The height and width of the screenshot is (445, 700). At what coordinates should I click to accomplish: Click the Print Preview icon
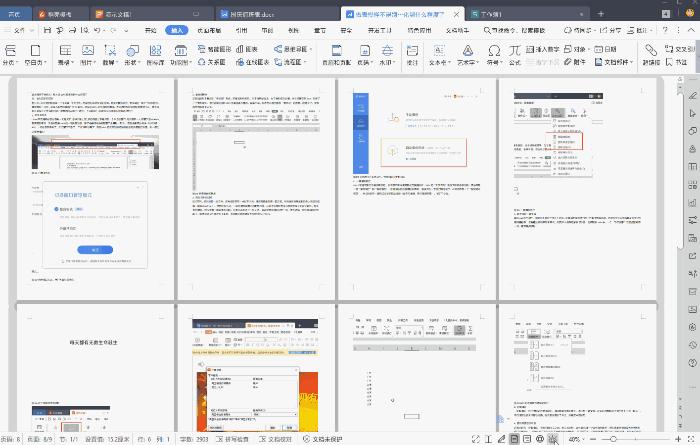click(x=85, y=30)
